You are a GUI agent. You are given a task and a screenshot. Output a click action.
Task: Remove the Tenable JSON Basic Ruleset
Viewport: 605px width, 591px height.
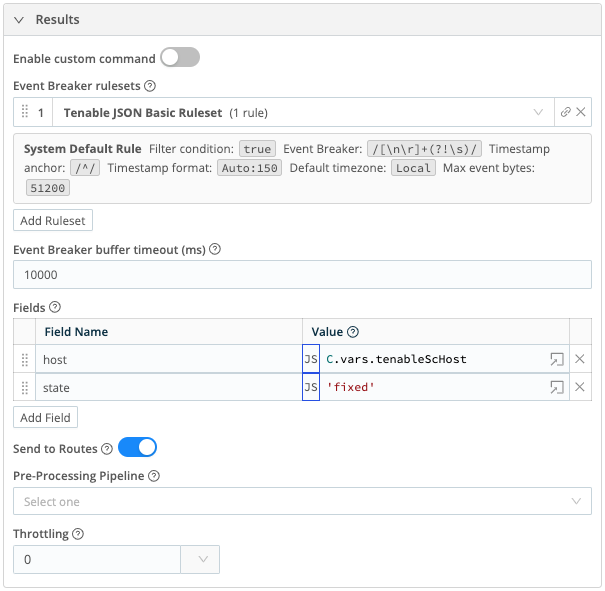[x=581, y=112]
